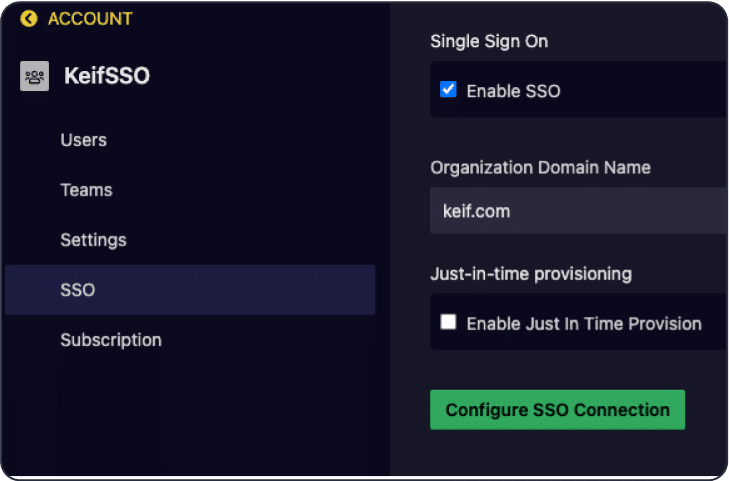Click the keif.com text in domain field
This screenshot has height=481, width=729.
pyautogui.click(x=477, y=211)
